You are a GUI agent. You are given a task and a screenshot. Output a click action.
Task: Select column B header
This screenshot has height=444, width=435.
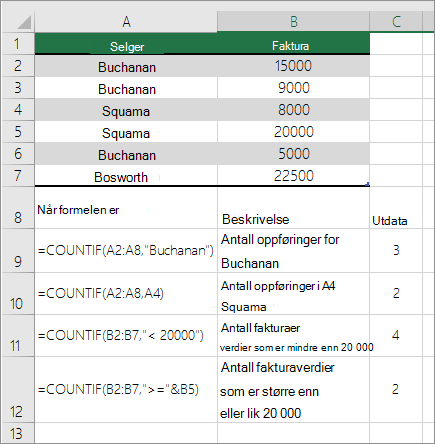point(293,22)
